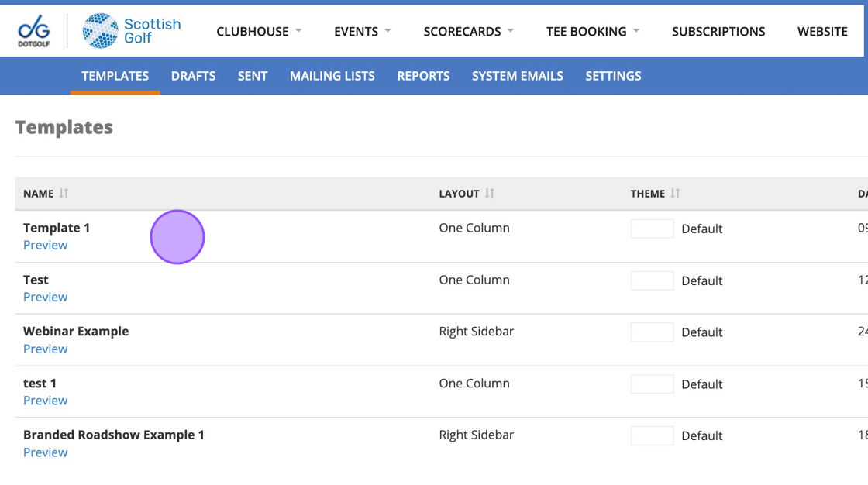Preview the Template 1 template
The width and height of the screenshot is (868, 485).
point(45,246)
